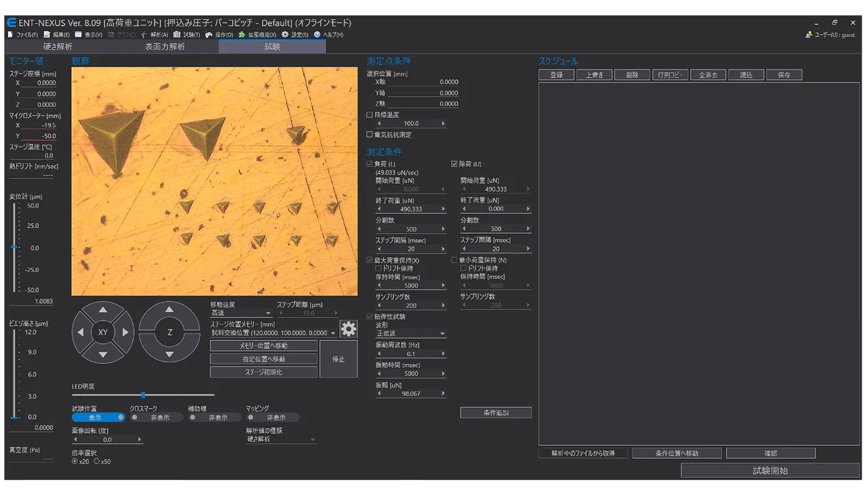Viewport: 868px width, 496px height.
Task: Enable the 目標温度 checkbox
Action: tap(370, 115)
